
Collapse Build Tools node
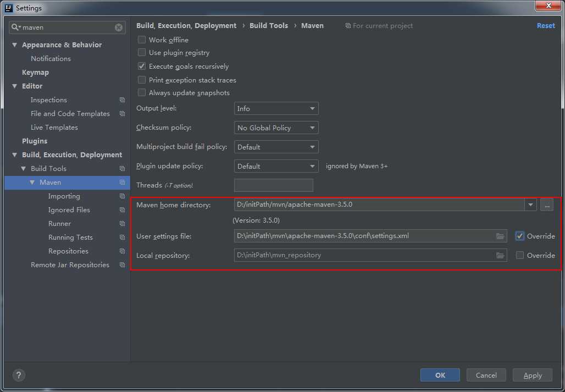pos(24,169)
